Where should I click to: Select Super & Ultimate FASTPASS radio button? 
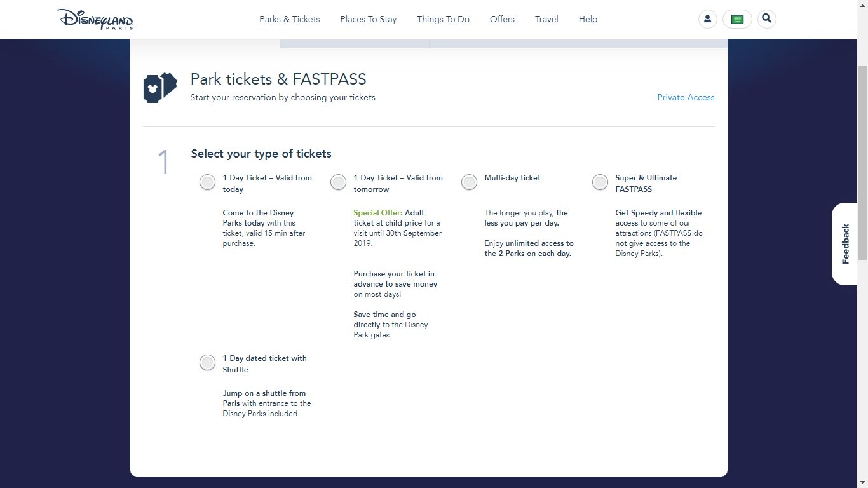[x=600, y=182]
